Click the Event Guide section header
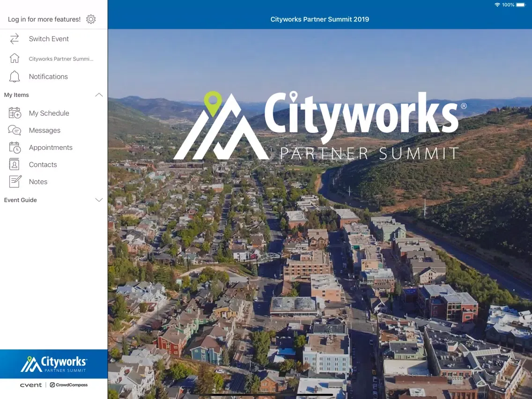 click(x=54, y=200)
